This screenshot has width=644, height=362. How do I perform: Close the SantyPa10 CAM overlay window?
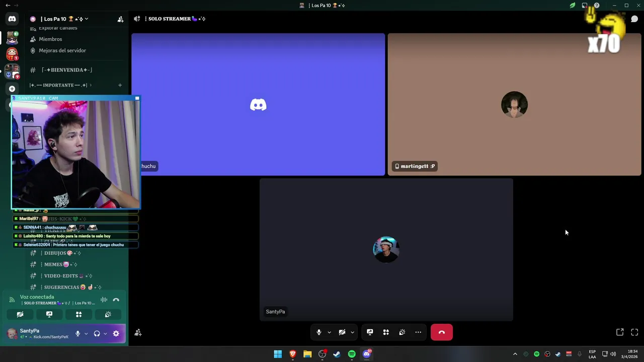(x=137, y=98)
